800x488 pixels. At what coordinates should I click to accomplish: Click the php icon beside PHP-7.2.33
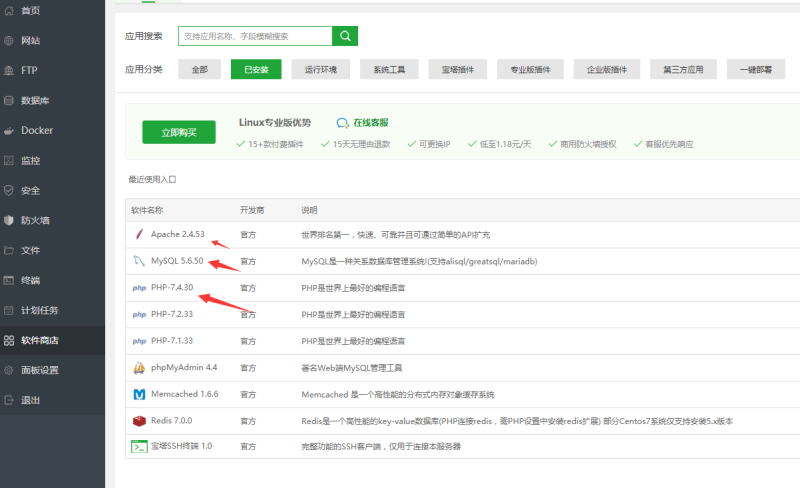[139, 314]
